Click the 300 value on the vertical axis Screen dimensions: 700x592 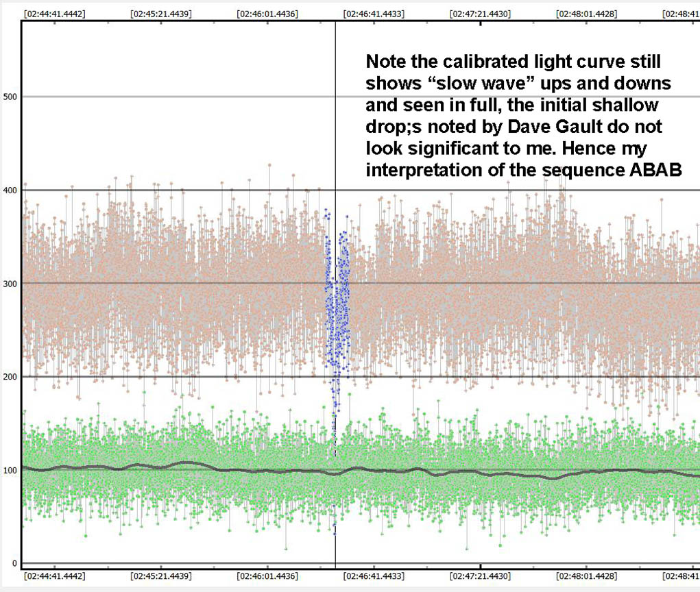pos(10,283)
